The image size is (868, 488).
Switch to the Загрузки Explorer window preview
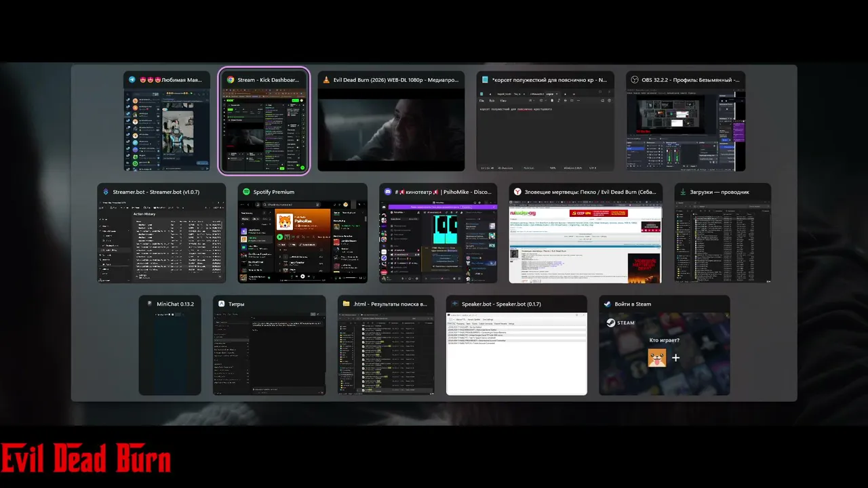coord(723,243)
